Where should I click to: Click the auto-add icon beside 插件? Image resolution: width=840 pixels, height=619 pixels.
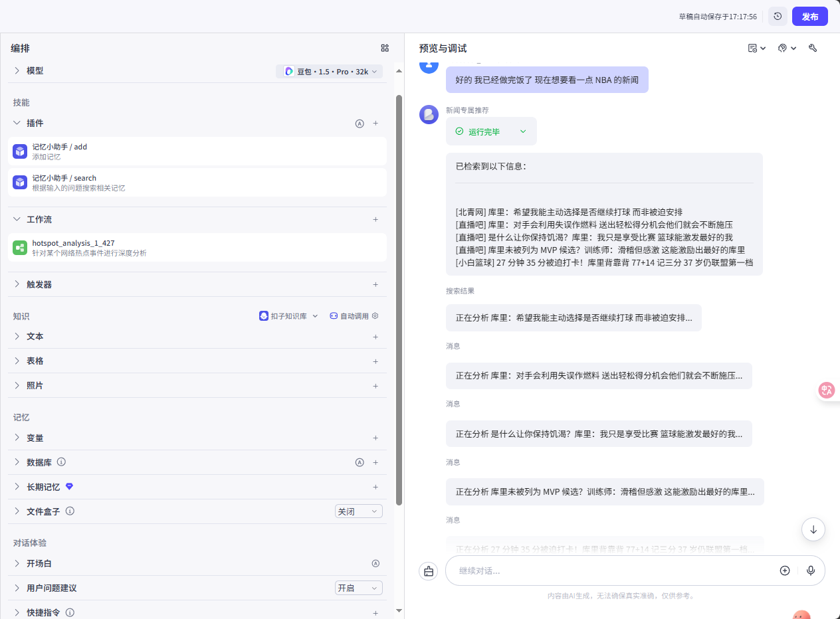tap(360, 124)
